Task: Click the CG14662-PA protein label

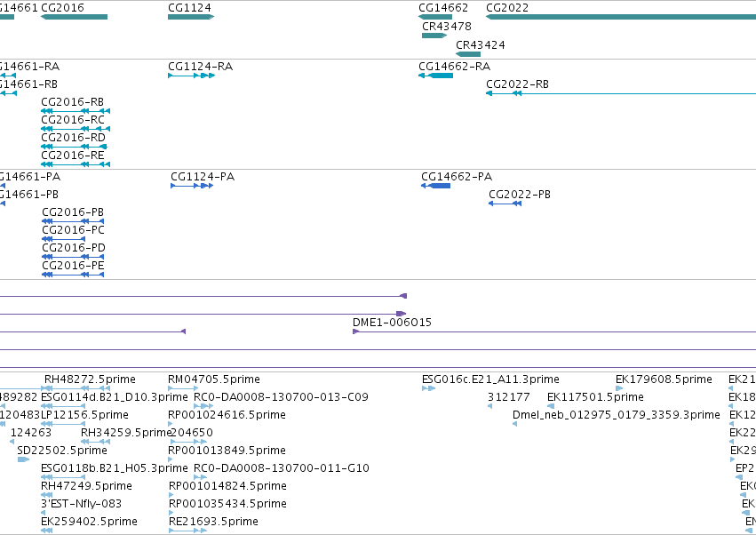Action: [457, 177]
